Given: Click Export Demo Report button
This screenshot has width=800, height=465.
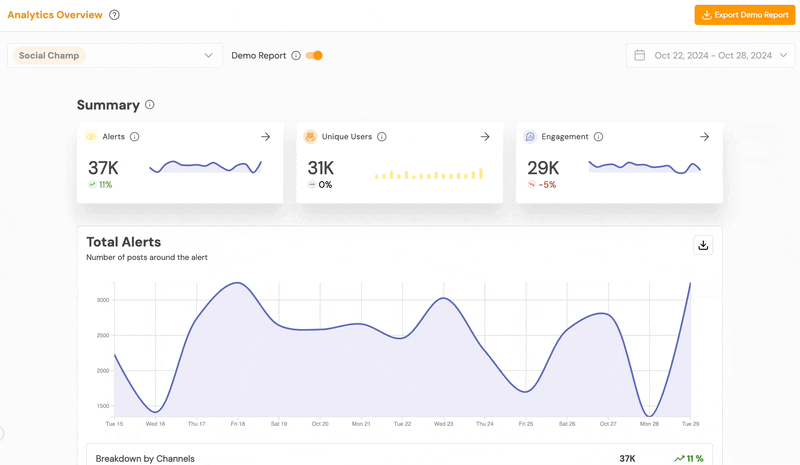Looking at the screenshot, I should pyautogui.click(x=744, y=15).
